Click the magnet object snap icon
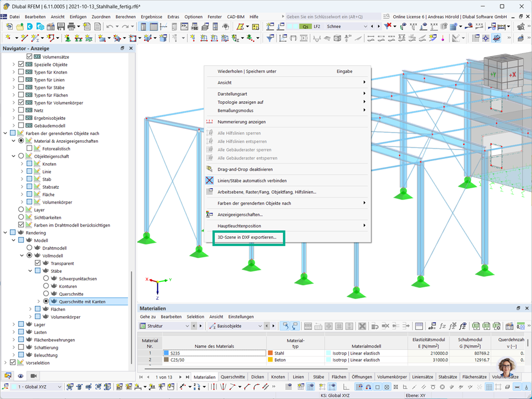Screen dimensions: 532x399 [x=368, y=387]
